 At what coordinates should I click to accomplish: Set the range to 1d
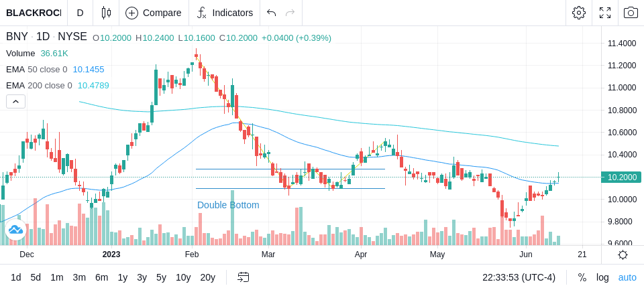tap(16, 278)
